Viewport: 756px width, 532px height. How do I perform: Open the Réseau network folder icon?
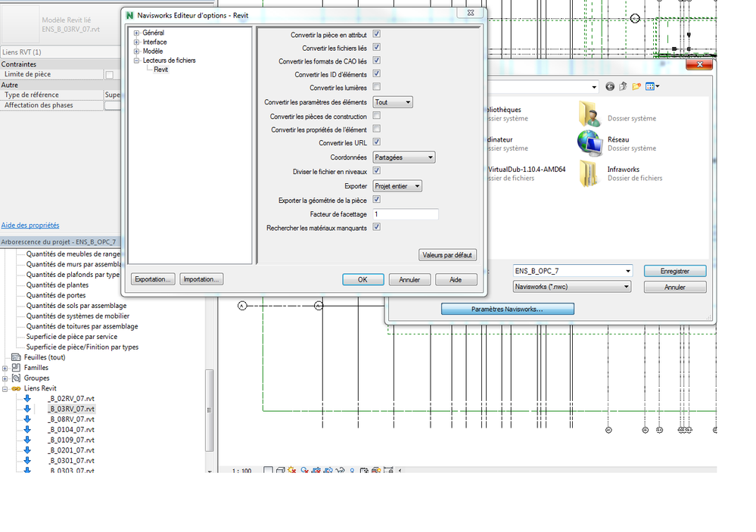point(590,143)
